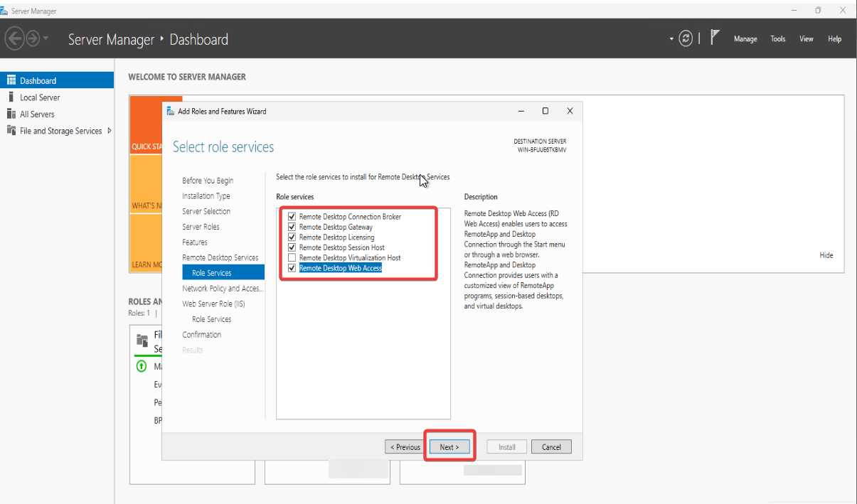
Task: Open the navigation history dropdown arrow
Action: 46,38
